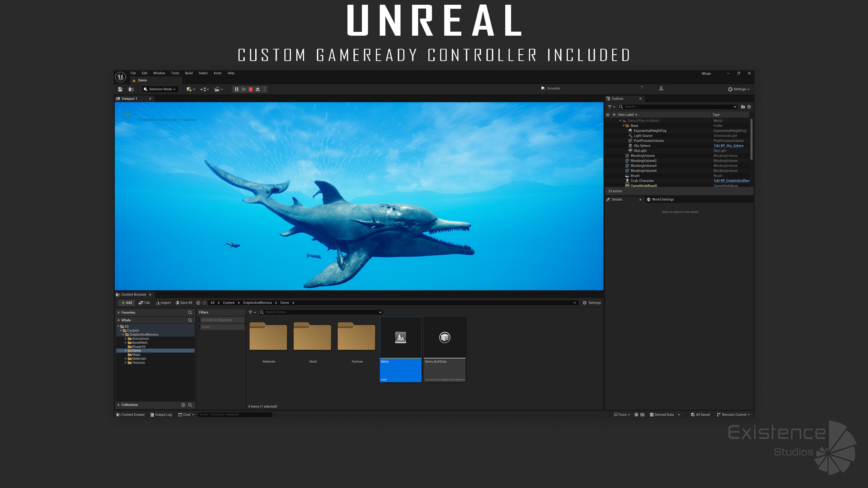Open the Tools menu

pos(175,73)
